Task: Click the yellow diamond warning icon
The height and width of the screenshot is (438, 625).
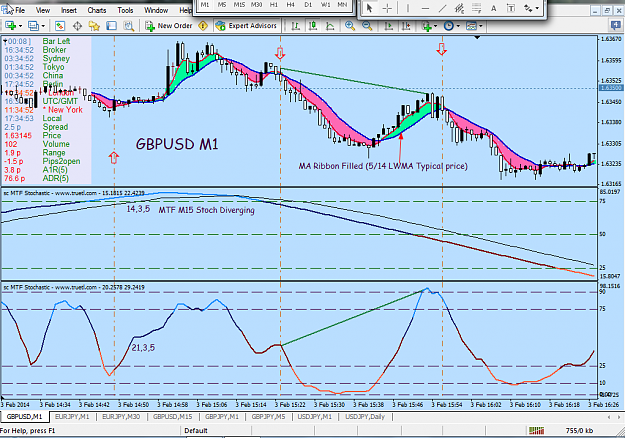Action: (203, 26)
